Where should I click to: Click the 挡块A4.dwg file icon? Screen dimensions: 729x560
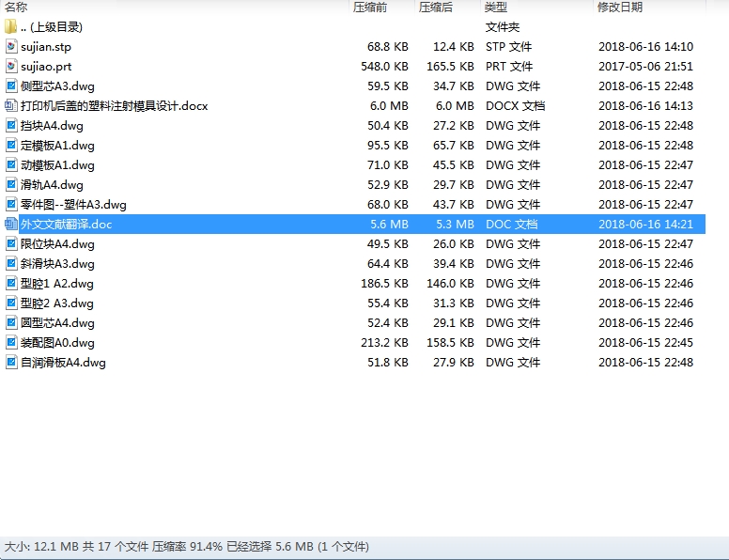click(x=11, y=126)
